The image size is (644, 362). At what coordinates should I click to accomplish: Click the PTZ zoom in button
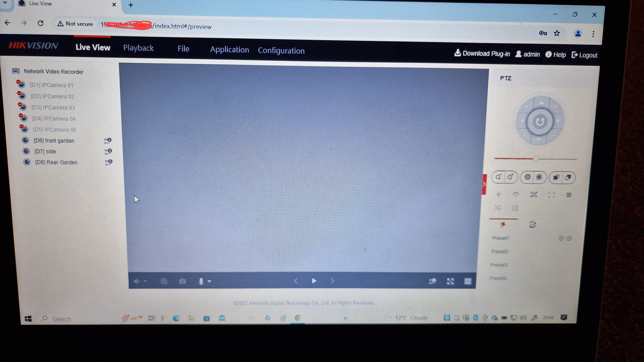click(510, 177)
